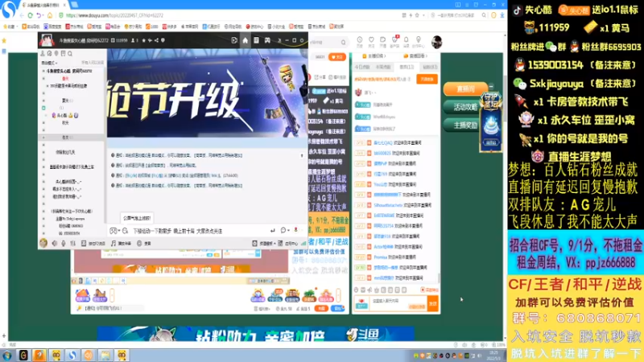Click the Douyu chat text input field

398,304
